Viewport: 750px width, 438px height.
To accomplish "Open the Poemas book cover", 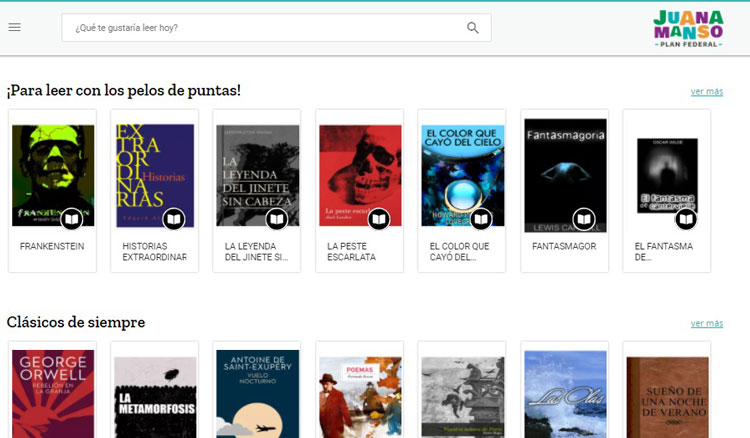I will pyautogui.click(x=360, y=397).
